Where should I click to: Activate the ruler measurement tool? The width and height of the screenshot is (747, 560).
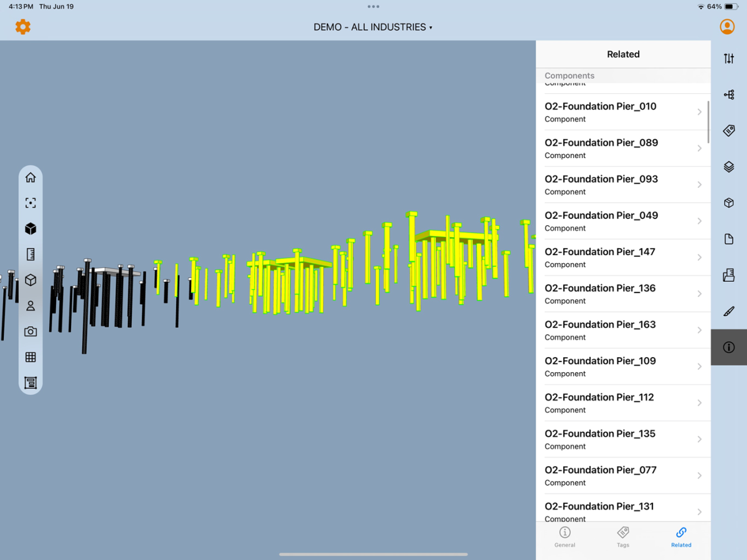pyautogui.click(x=31, y=254)
